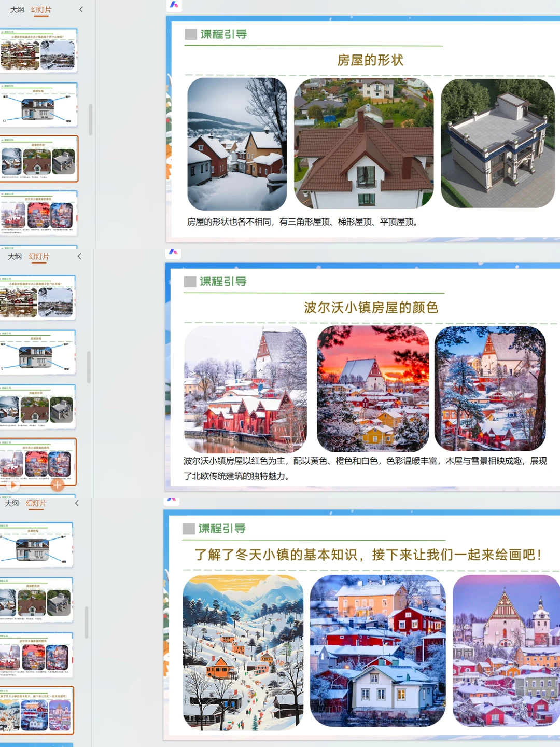Select flat-roof building render on 房屋的形状 slide
The width and height of the screenshot is (560, 747).
[x=498, y=143]
